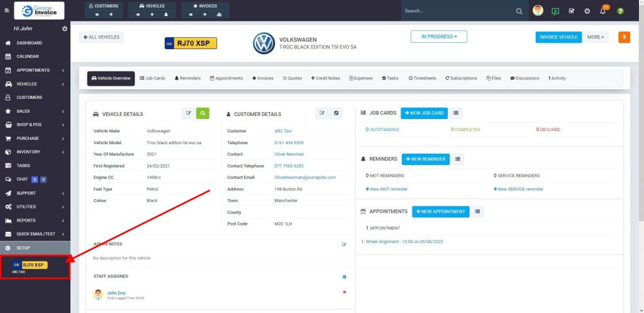Open staff assigned settings gear
Image resolution: width=644 pixels, height=313 pixels.
click(344, 277)
